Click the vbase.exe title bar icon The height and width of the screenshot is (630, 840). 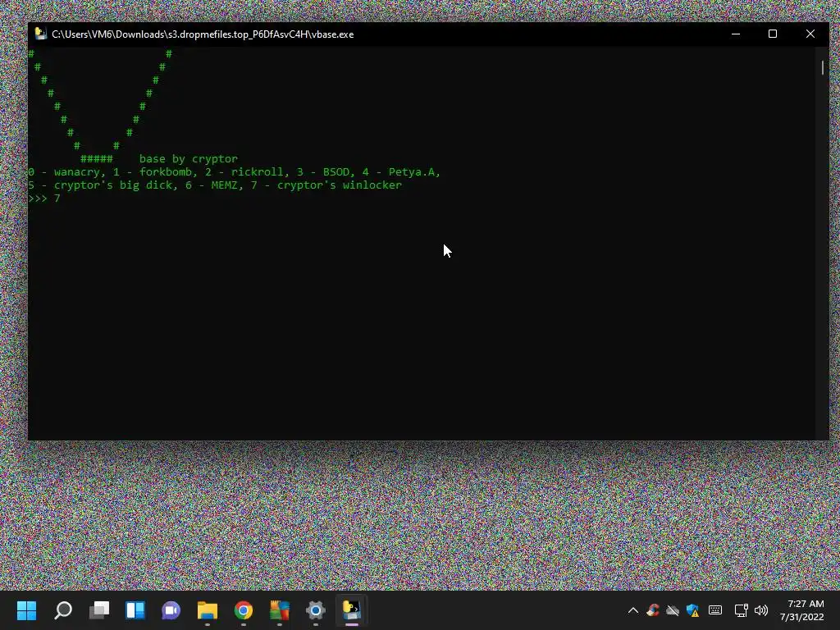tap(40, 34)
